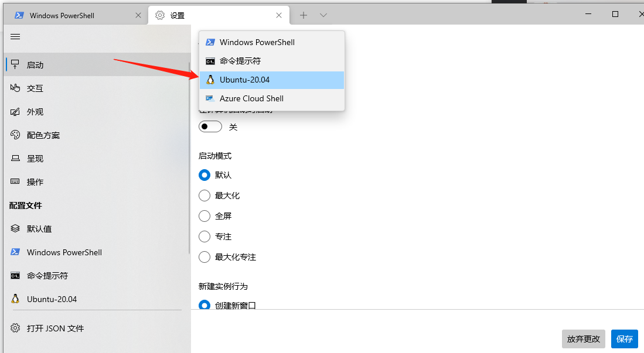Open the Windows PowerShell profile in sidebar
This screenshot has width=644, height=353.
coord(97,252)
